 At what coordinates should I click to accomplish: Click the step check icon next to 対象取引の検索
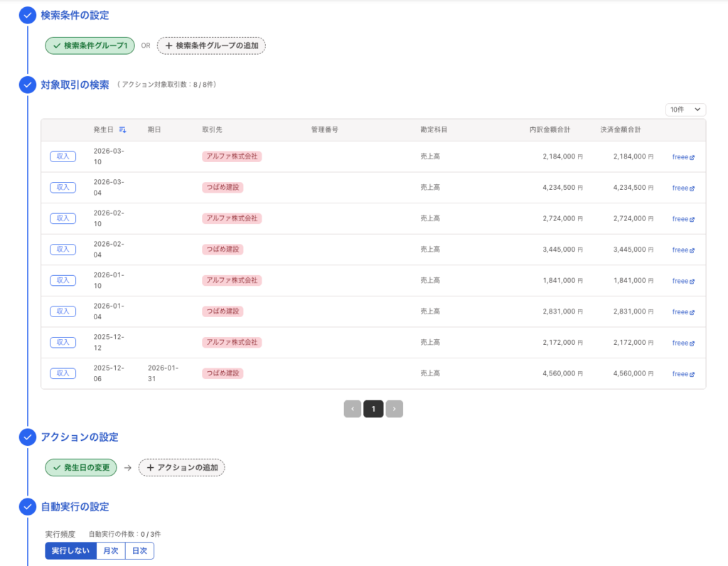click(27, 85)
